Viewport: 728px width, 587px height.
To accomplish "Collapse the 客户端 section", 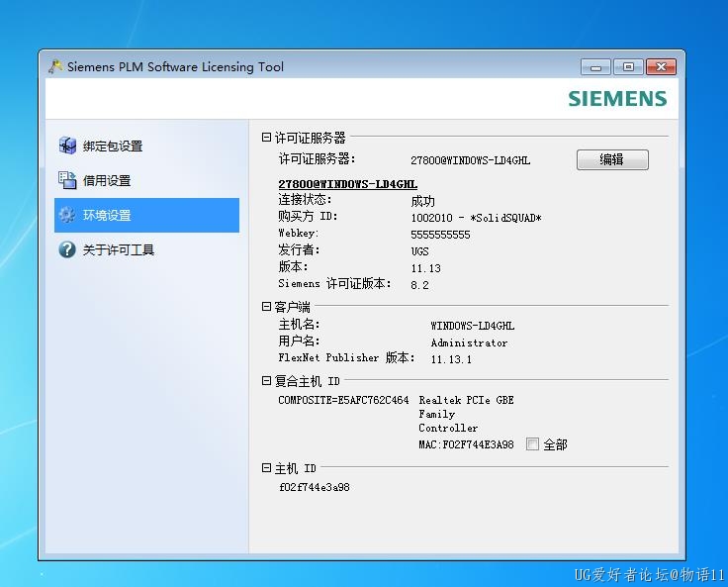I will pyautogui.click(x=266, y=306).
